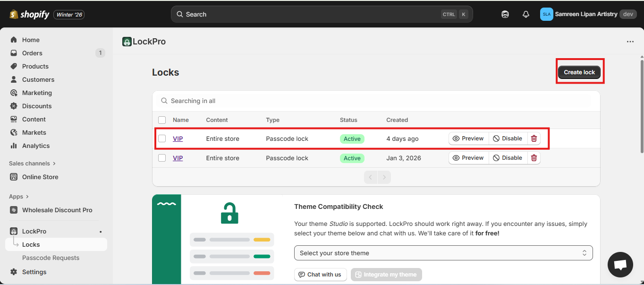The image size is (644, 285).
Task: Check the box for the first VIP lock
Action: click(x=162, y=138)
